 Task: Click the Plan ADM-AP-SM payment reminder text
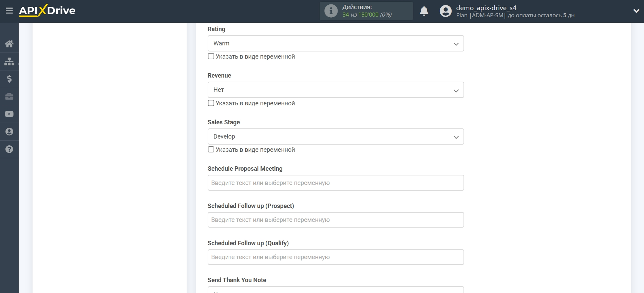pyautogui.click(x=515, y=15)
